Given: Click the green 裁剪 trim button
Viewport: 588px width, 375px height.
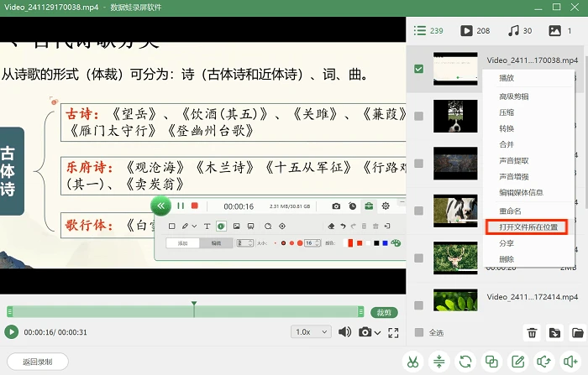Looking at the screenshot, I should [x=384, y=312].
